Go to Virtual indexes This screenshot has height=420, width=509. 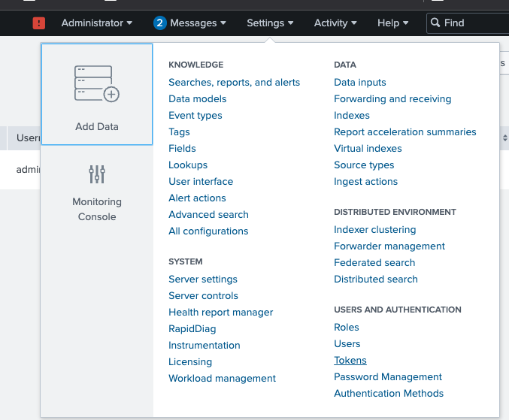pos(368,149)
